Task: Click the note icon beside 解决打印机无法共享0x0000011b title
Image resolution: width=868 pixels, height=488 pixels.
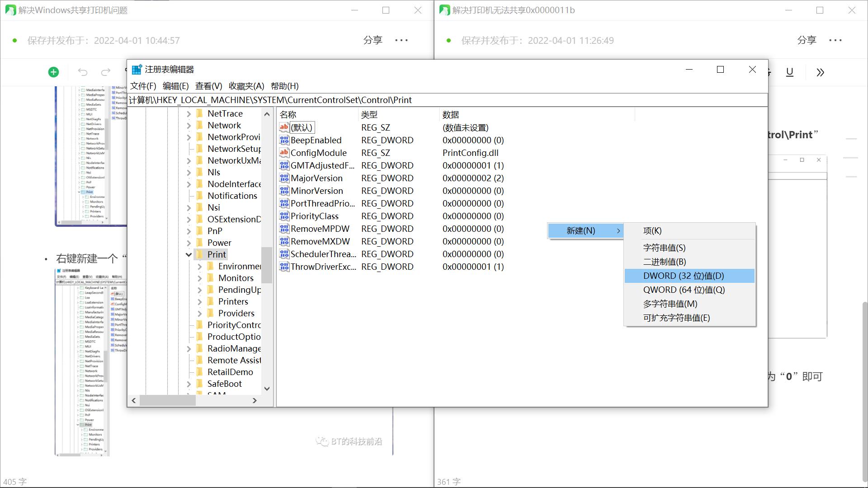Action: coord(444,10)
